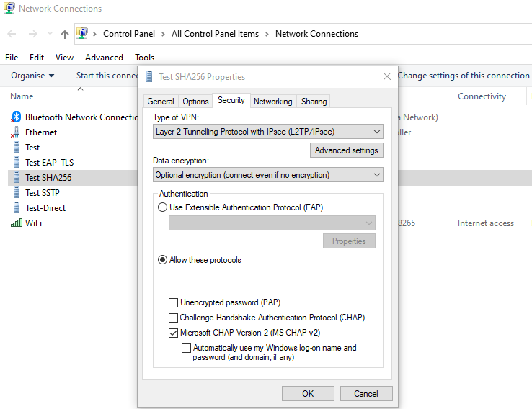Select the Security tab

[x=231, y=100]
